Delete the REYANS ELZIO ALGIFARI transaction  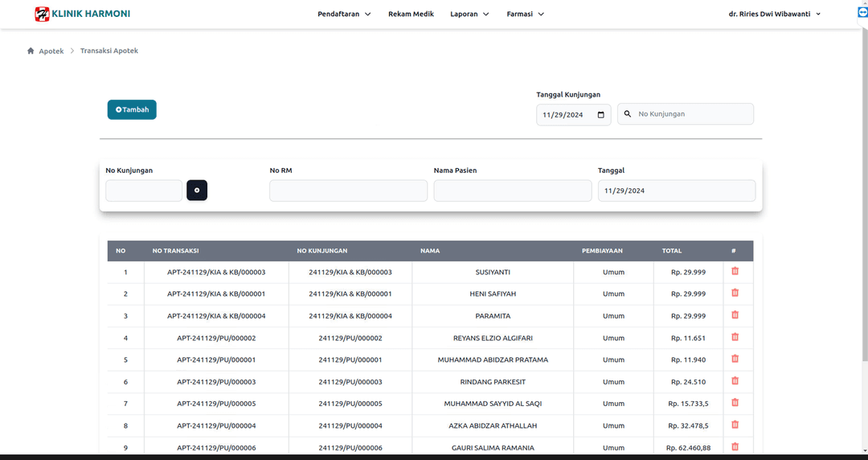tap(735, 337)
